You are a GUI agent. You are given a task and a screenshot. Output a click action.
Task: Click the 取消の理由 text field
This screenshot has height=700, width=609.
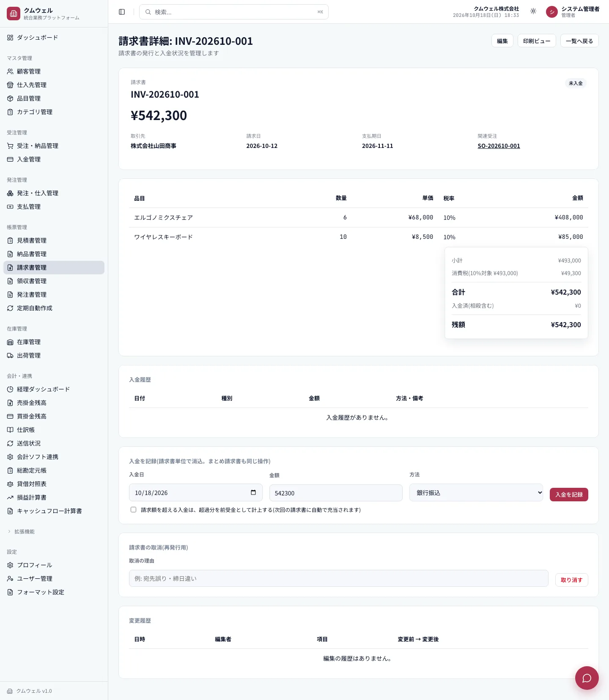coord(338,578)
